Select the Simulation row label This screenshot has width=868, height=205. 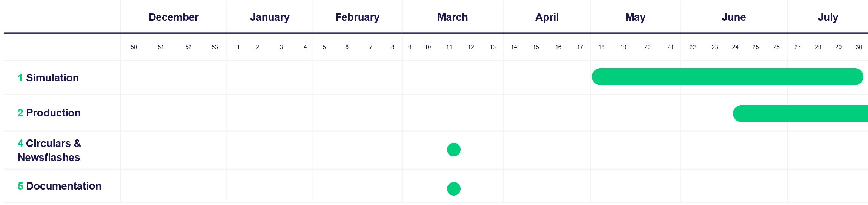[x=48, y=78]
